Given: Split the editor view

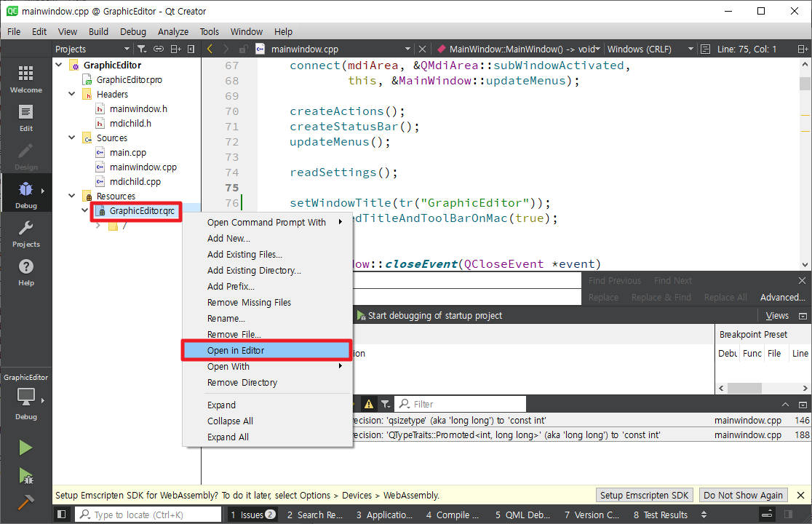Looking at the screenshot, I should coord(803,49).
